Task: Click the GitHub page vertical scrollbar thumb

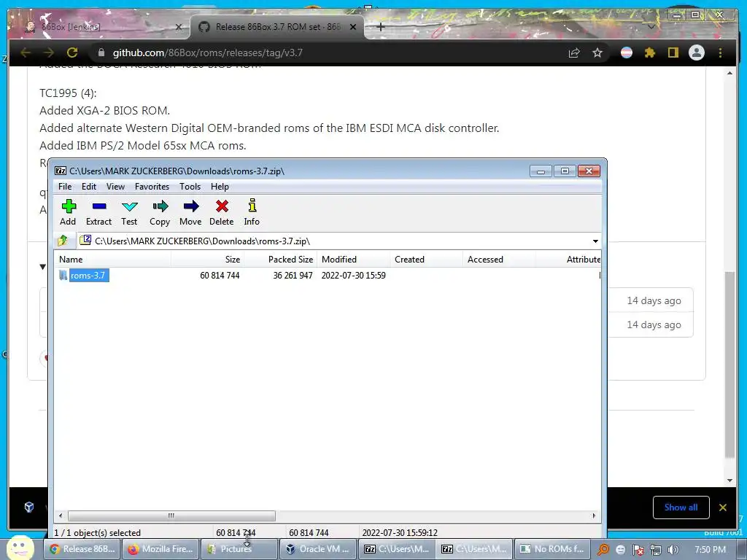Action: tap(729, 365)
